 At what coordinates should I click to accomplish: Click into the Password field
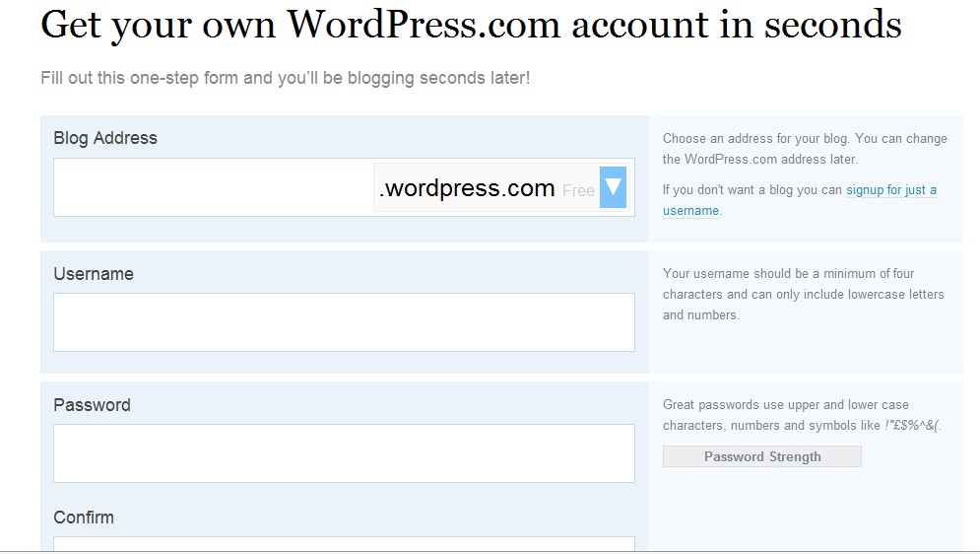click(344, 453)
